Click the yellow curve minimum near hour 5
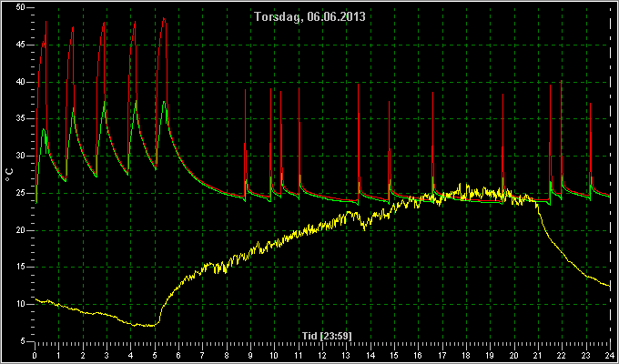The height and width of the screenshot is (364, 619). [x=150, y=326]
